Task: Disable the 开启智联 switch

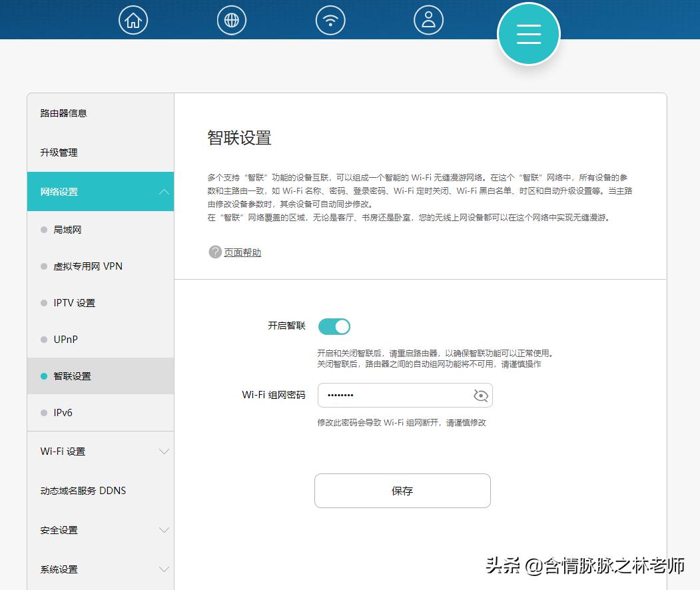Action: tap(334, 326)
